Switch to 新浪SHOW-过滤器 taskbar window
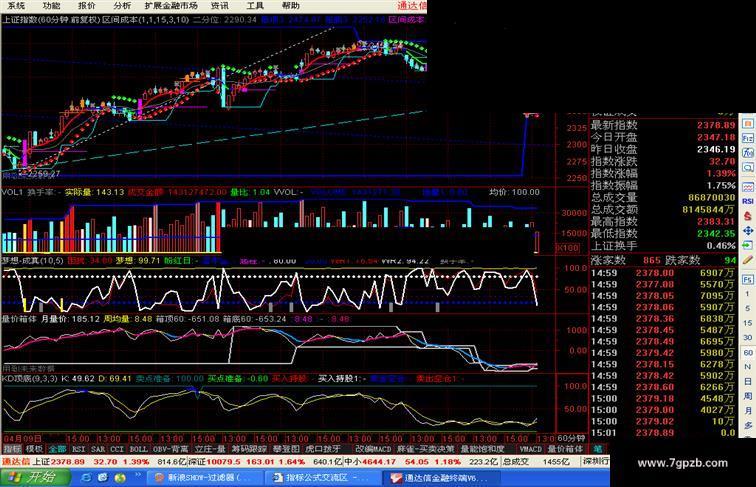The image size is (756, 487). tap(206, 478)
